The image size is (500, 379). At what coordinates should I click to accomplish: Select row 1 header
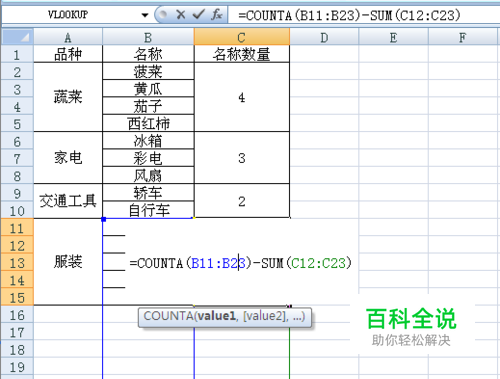[x=17, y=54]
